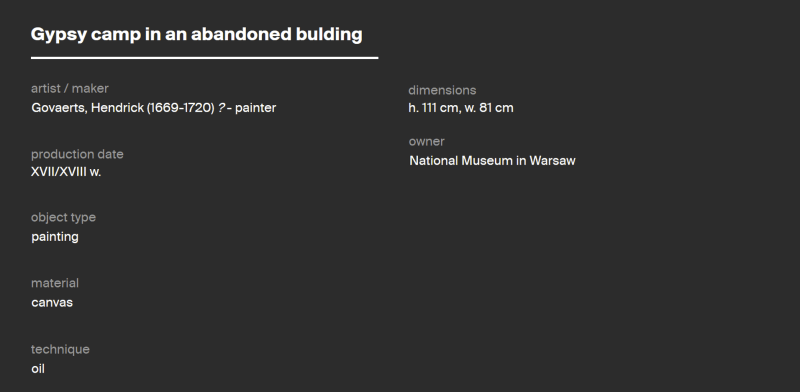The height and width of the screenshot is (392, 800).
Task: Click the question mark after artist name
Action: (x=221, y=108)
